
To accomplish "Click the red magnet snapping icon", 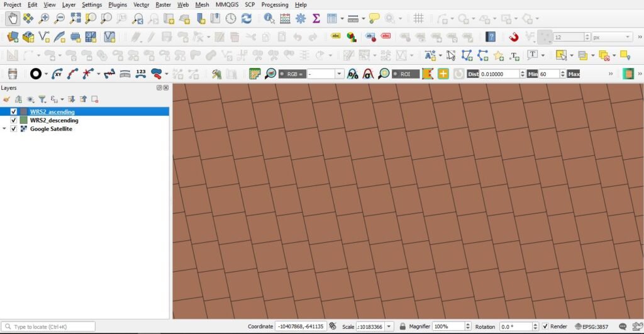I will tap(514, 37).
